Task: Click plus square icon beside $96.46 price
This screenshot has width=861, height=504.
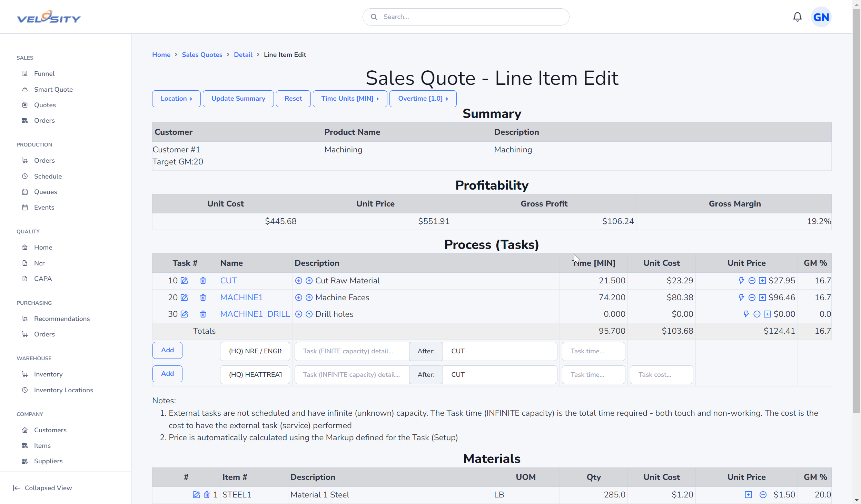Action: pos(762,297)
